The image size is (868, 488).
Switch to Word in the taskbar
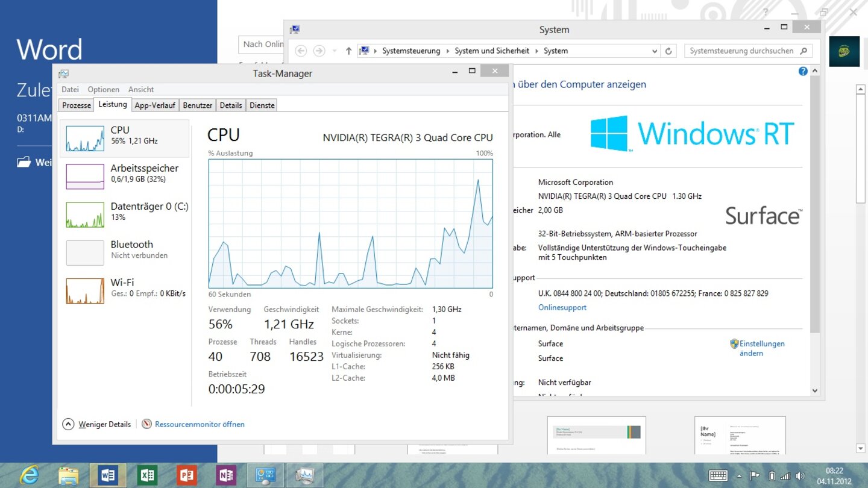click(108, 475)
